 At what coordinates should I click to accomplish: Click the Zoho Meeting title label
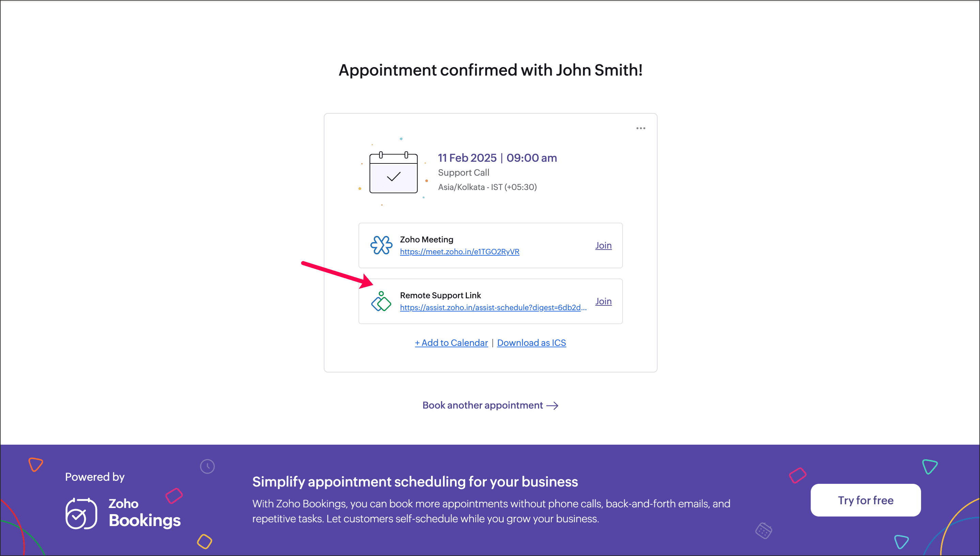pyautogui.click(x=426, y=239)
